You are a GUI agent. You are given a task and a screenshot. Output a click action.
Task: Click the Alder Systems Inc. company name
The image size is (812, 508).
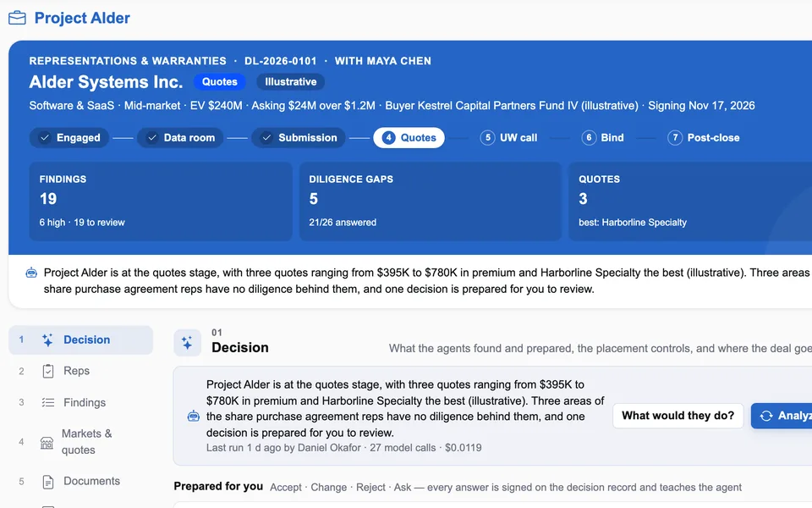click(x=106, y=82)
